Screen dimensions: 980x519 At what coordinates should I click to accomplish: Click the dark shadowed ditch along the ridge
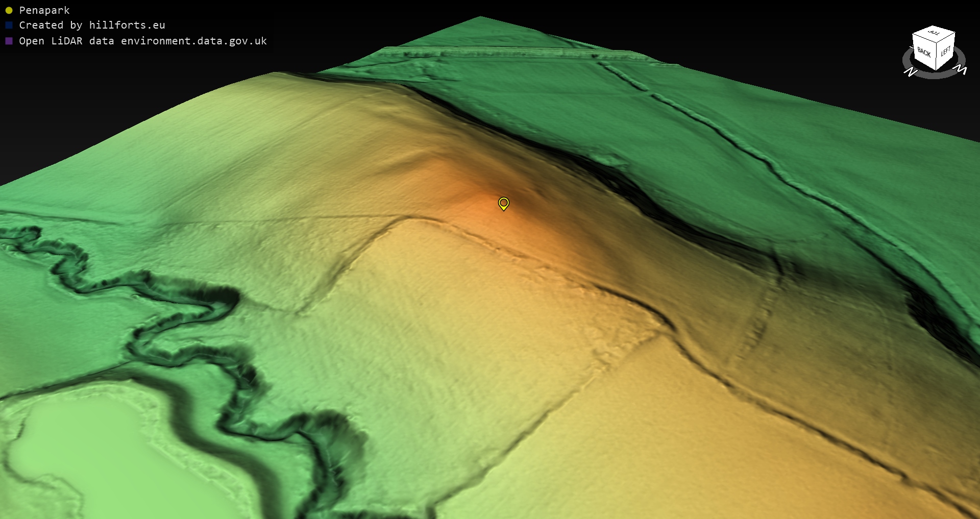click(638, 189)
